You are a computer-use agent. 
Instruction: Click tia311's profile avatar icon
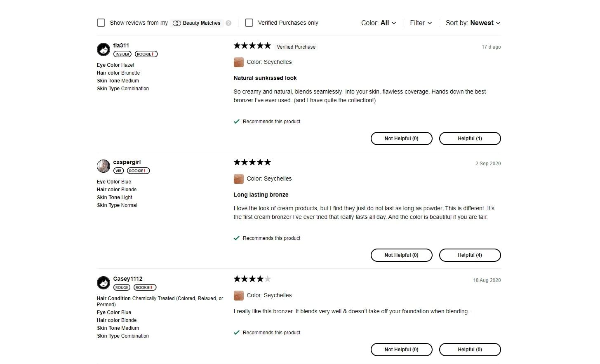tap(103, 50)
